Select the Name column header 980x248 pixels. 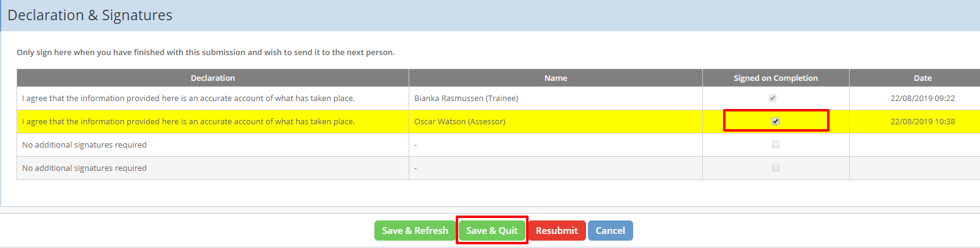click(x=555, y=78)
